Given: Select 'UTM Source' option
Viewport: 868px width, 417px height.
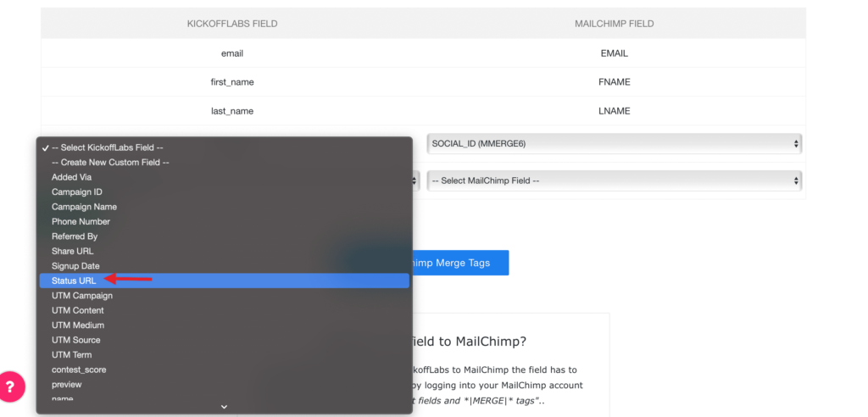Looking at the screenshot, I should coord(224,340).
